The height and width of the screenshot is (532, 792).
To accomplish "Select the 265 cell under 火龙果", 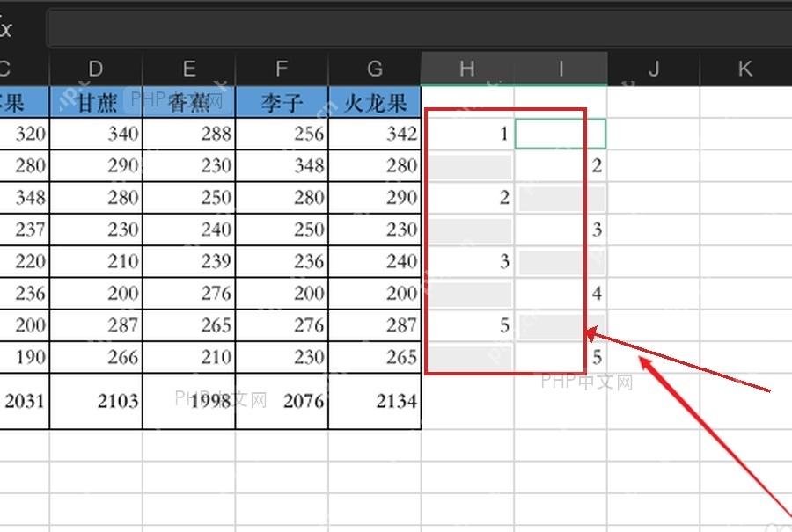I will [x=375, y=357].
